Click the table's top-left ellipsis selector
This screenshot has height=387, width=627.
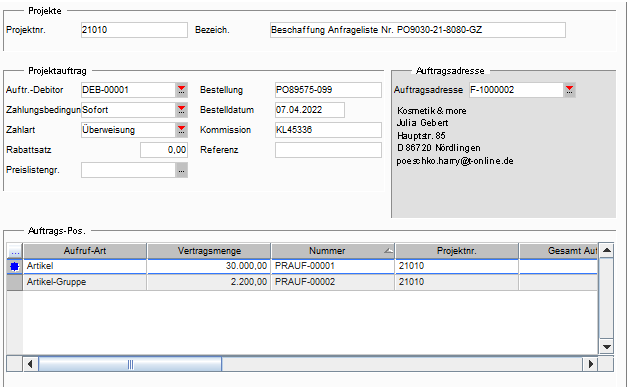(15, 251)
